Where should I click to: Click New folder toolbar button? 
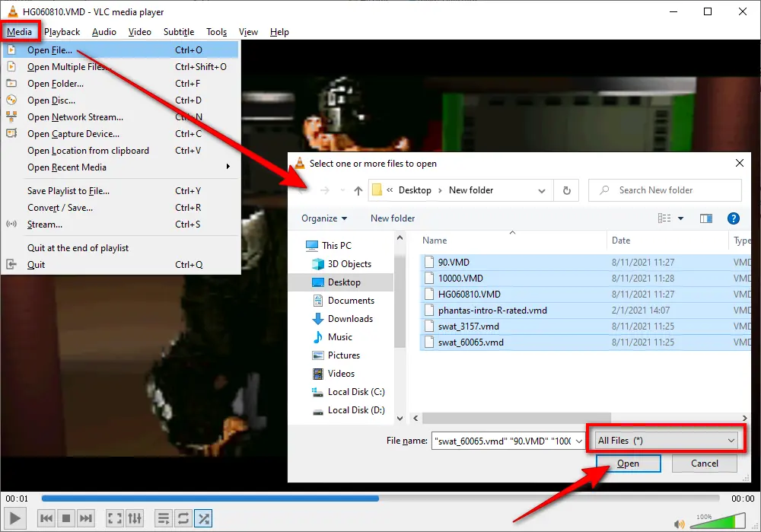[x=393, y=218]
